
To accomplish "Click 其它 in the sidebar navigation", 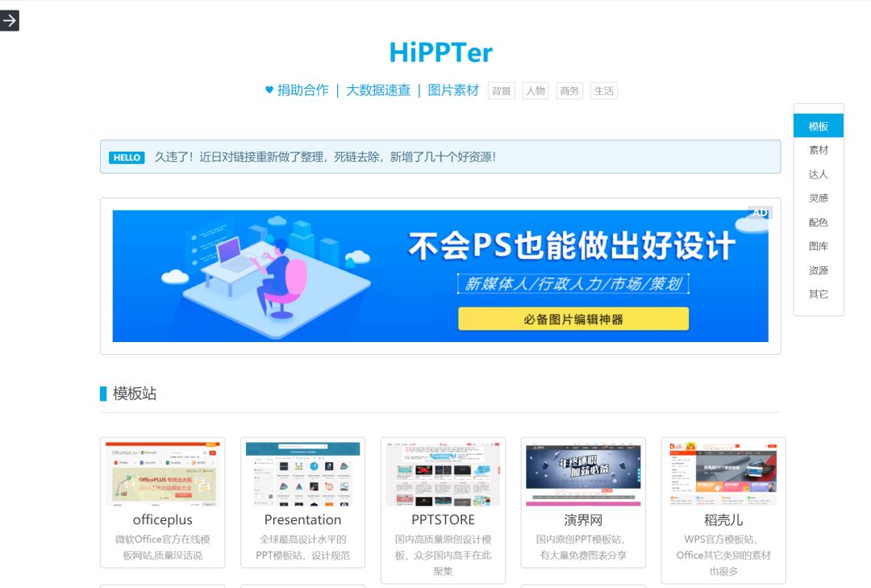I will click(x=817, y=294).
